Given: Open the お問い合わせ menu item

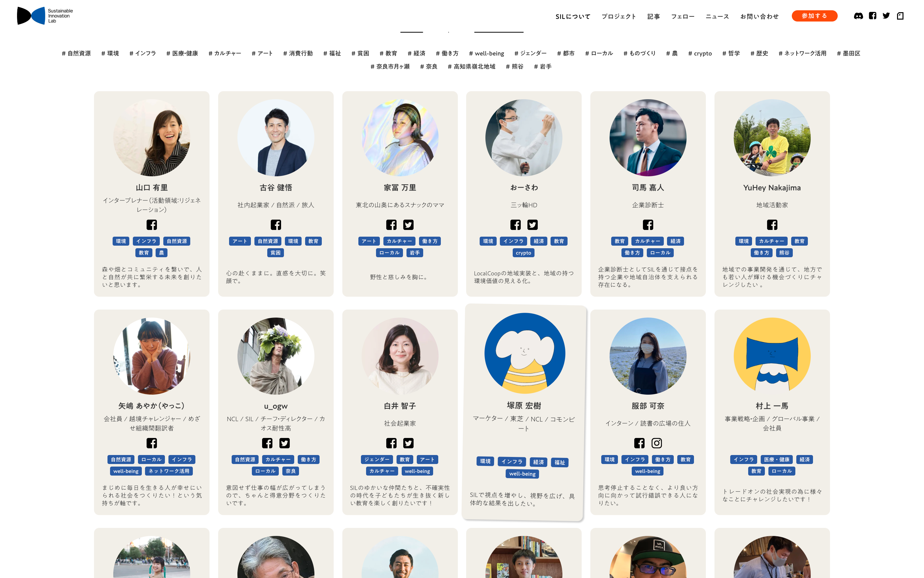Looking at the screenshot, I should (x=759, y=16).
